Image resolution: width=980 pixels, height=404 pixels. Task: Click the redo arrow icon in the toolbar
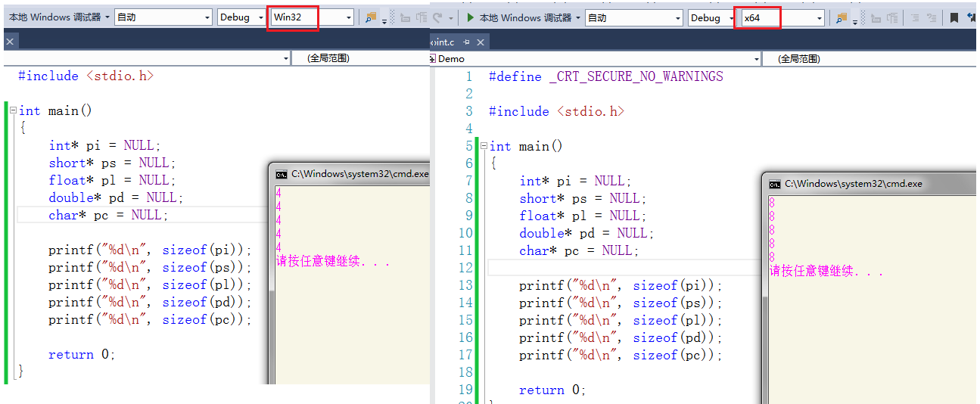438,17
